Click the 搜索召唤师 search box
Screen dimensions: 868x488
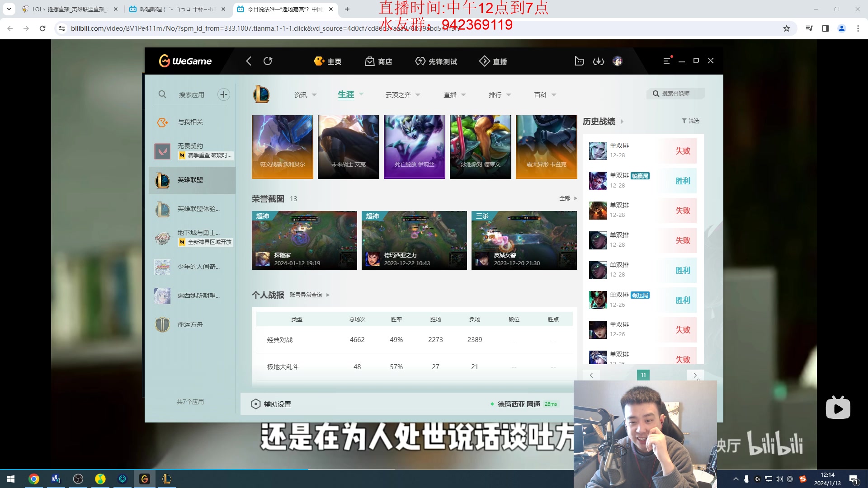[676, 94]
